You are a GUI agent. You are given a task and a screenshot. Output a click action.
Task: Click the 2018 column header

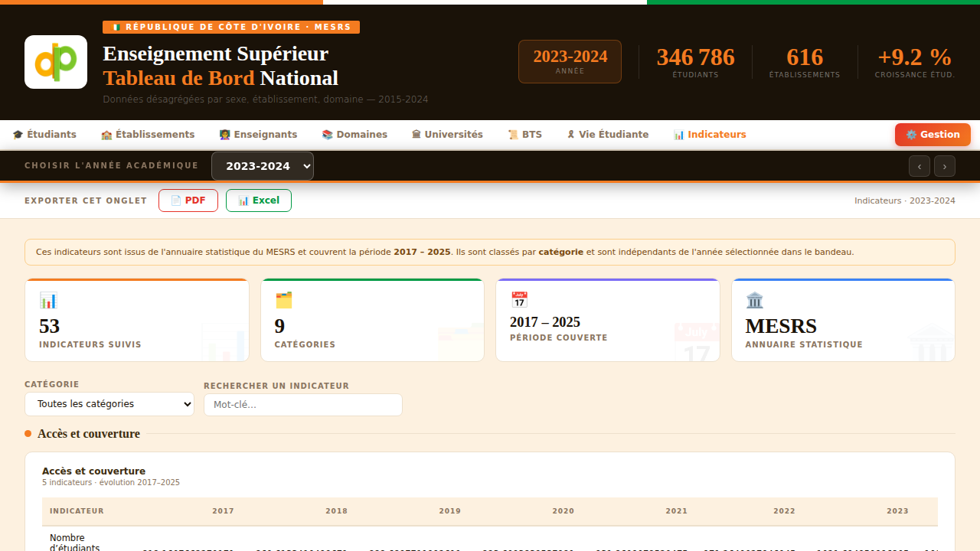click(336, 511)
